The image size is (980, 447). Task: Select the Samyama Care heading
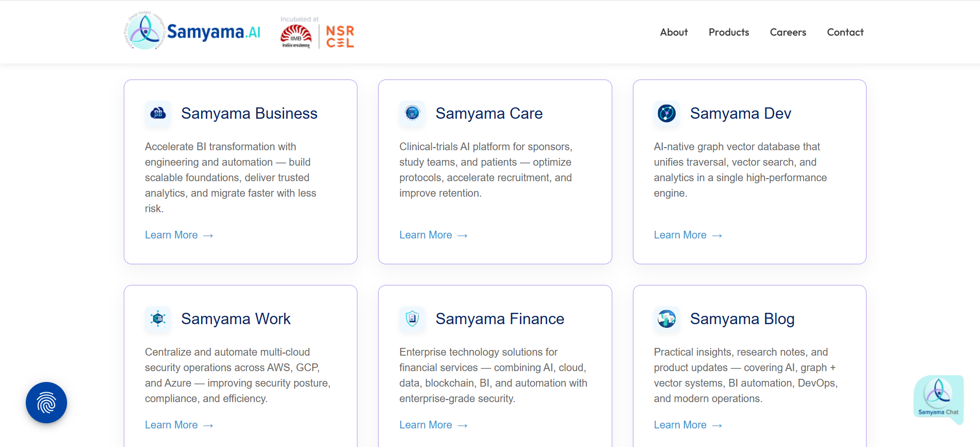pos(489,113)
